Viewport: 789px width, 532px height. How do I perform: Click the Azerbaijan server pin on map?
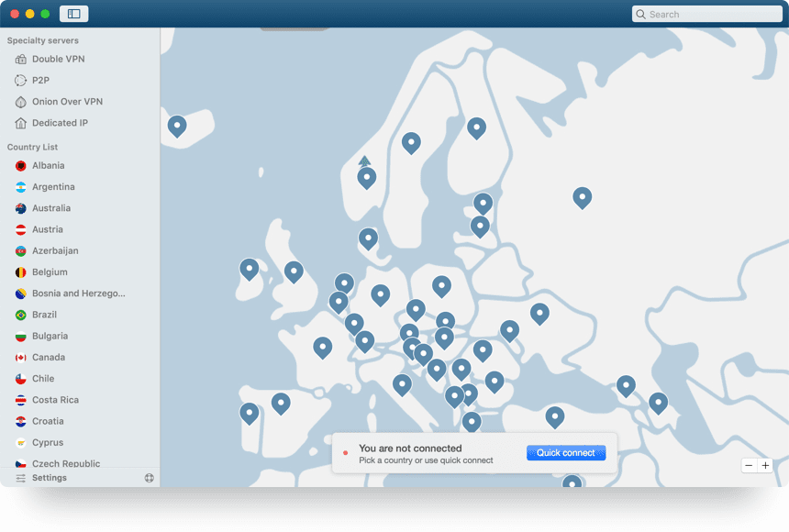click(x=658, y=404)
